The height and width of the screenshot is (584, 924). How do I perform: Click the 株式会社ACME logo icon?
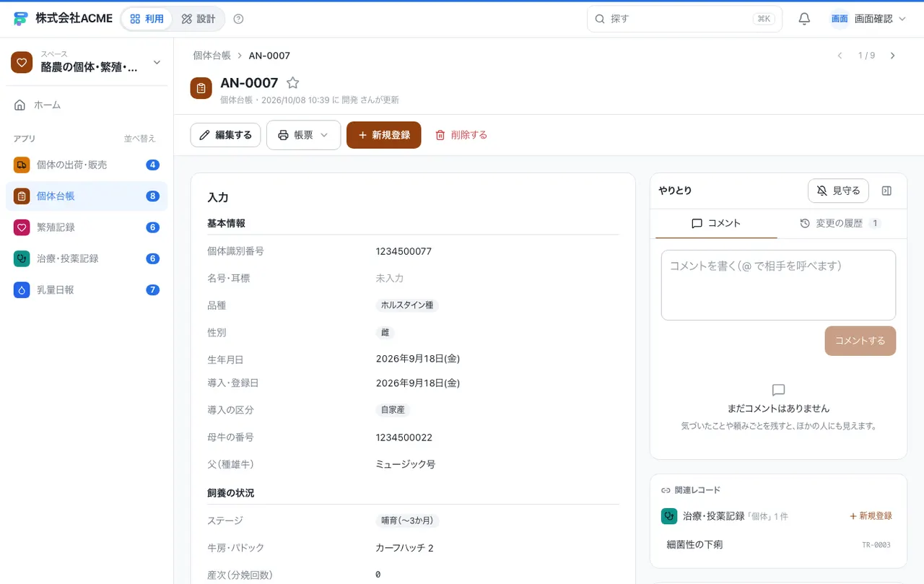pos(21,19)
